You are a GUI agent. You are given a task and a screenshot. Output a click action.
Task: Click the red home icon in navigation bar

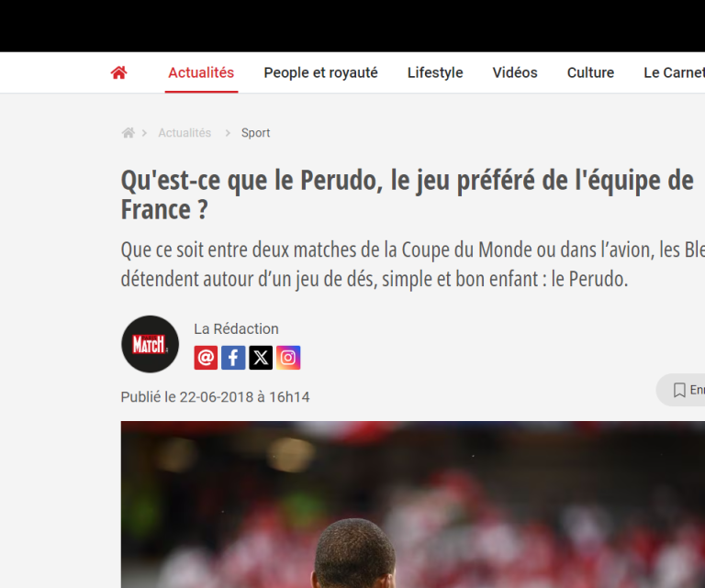[118, 72]
